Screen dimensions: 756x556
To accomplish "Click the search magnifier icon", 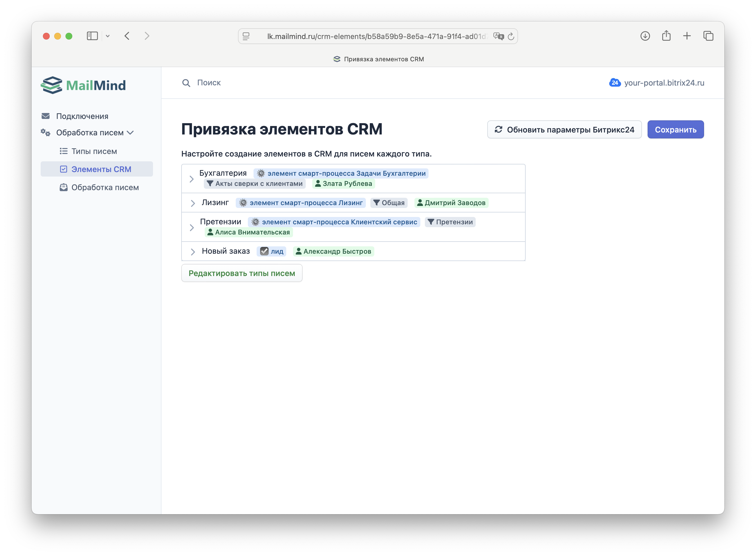I will (x=186, y=83).
